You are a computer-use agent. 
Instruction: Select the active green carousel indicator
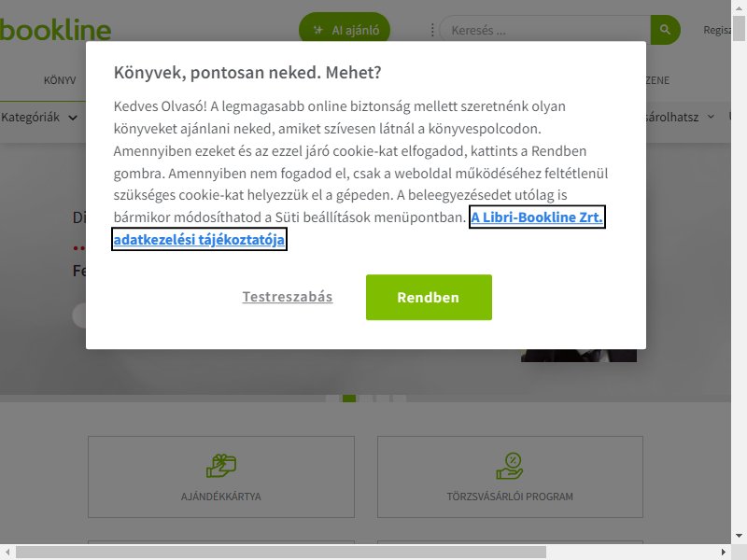pyautogui.click(x=349, y=399)
